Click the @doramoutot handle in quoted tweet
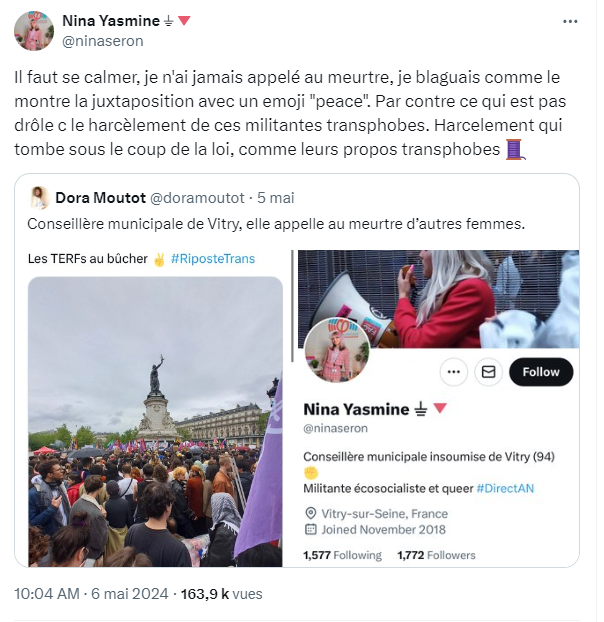Viewport: 604px width, 622px height. (197, 198)
